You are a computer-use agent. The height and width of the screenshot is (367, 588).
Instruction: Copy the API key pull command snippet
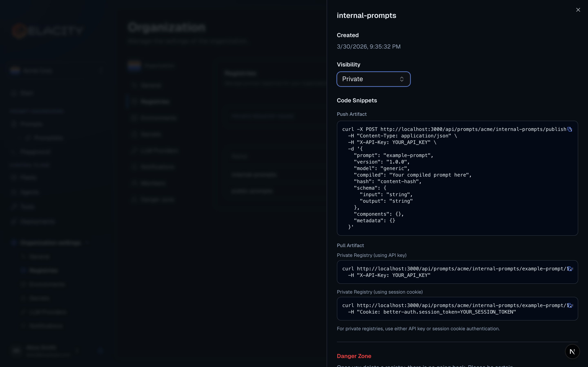(x=570, y=269)
